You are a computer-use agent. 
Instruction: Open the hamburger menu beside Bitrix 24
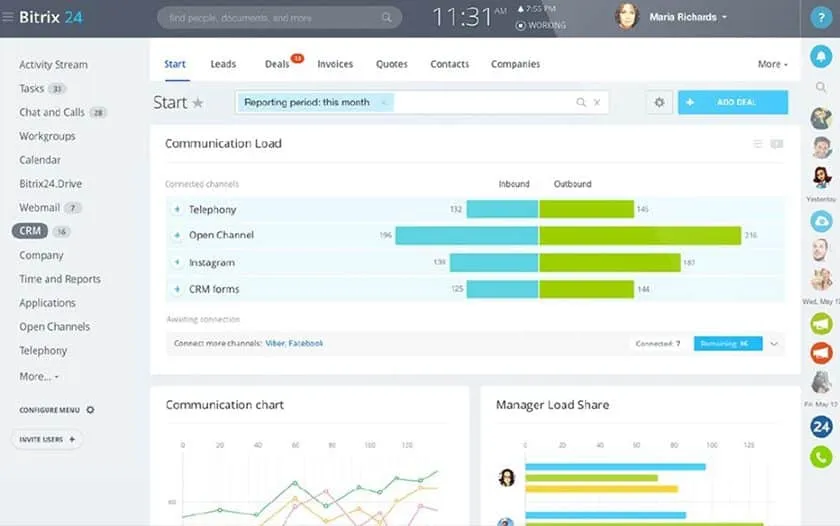(x=8, y=17)
